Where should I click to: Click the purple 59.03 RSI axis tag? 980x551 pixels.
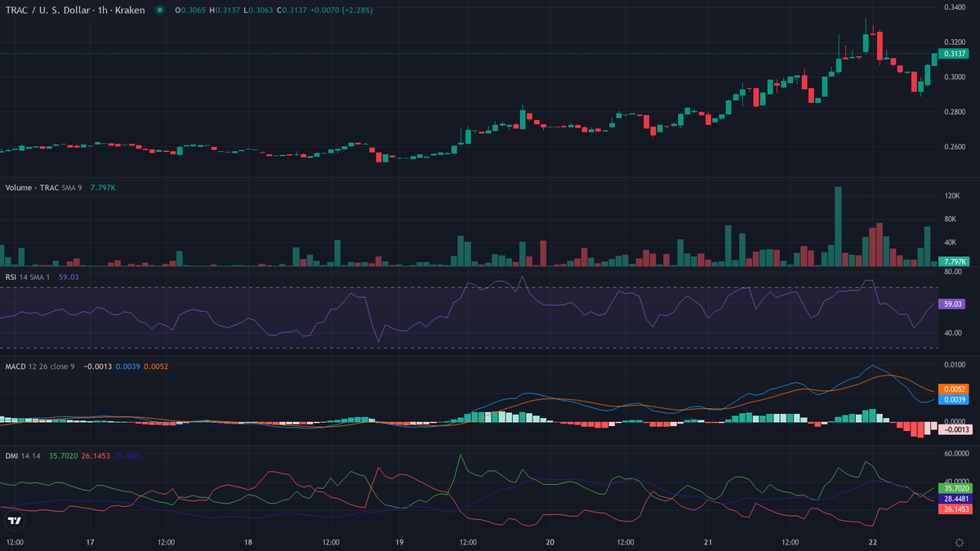[x=953, y=304]
